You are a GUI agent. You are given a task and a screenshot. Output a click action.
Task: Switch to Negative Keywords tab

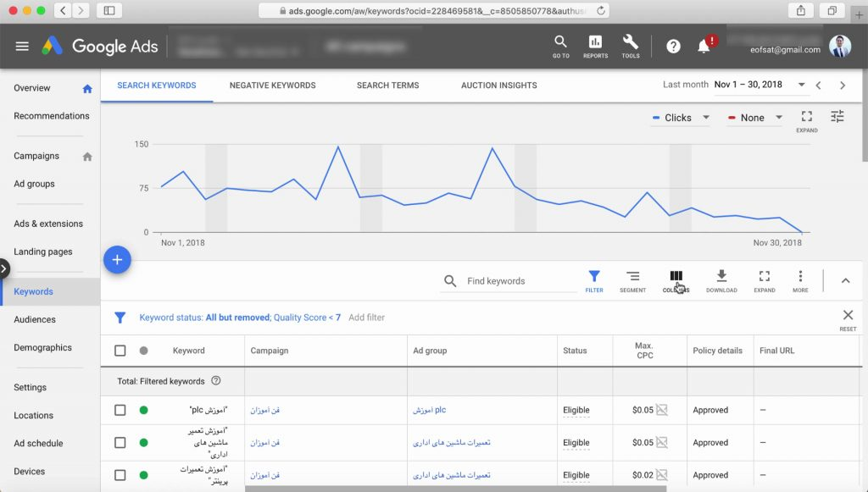click(x=272, y=86)
